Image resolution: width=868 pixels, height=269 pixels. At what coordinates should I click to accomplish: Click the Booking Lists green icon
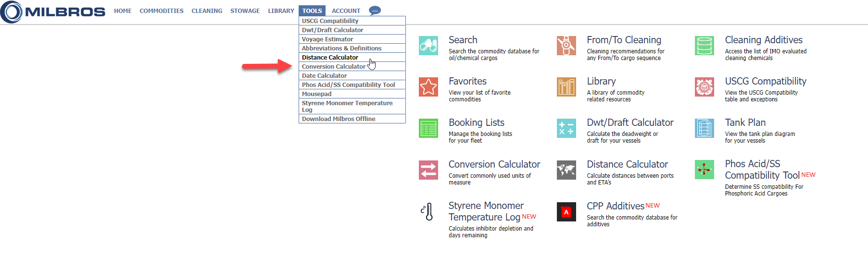[428, 128]
